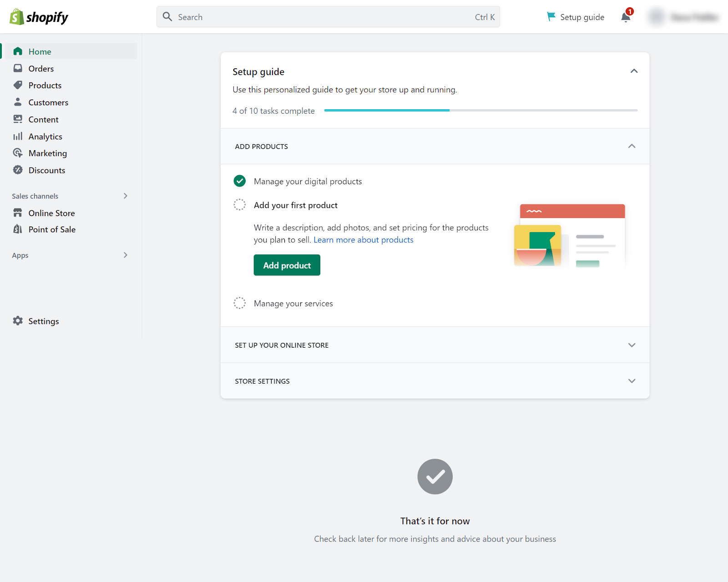Viewport: 728px width, 582px height.
Task: Mark the Manage your services task circle
Action: [x=239, y=303]
